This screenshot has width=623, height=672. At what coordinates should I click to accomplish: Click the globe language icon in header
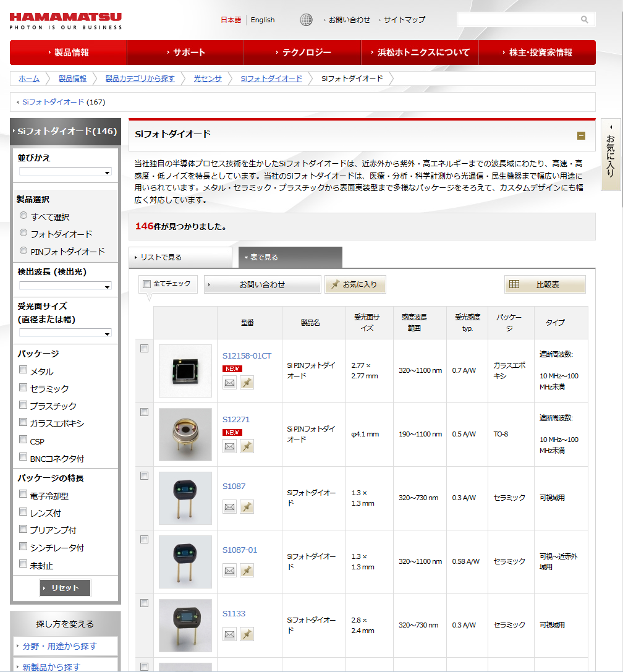click(306, 20)
